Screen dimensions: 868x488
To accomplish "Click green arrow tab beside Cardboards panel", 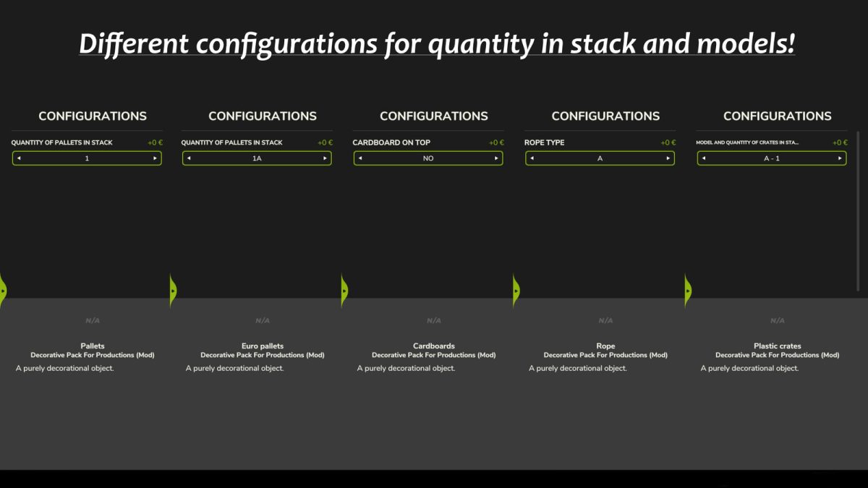I will tap(344, 291).
